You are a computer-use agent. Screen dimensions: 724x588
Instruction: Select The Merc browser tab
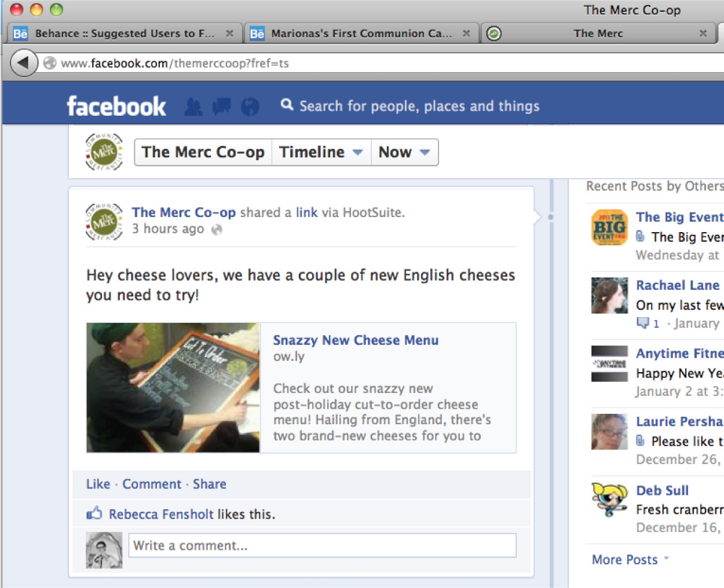(x=598, y=34)
